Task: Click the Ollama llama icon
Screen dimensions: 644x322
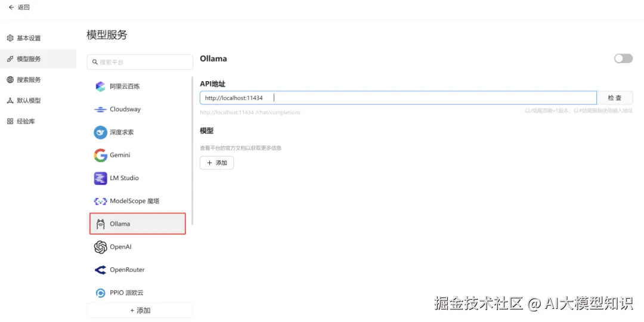Action: [x=100, y=224]
